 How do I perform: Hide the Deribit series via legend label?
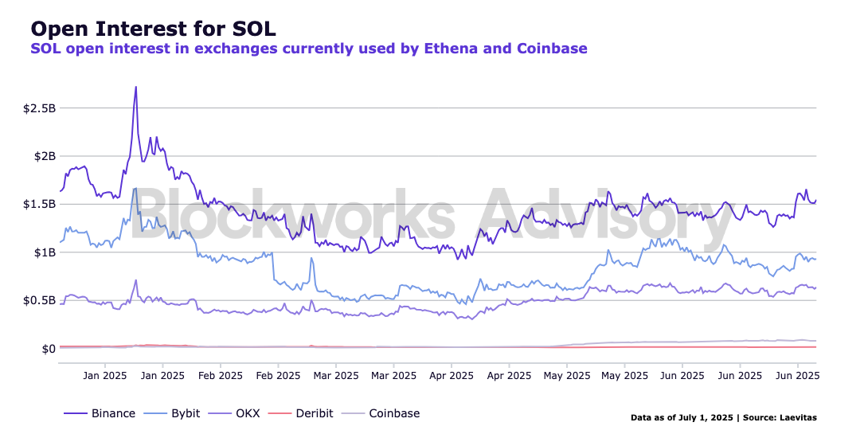[314, 413]
